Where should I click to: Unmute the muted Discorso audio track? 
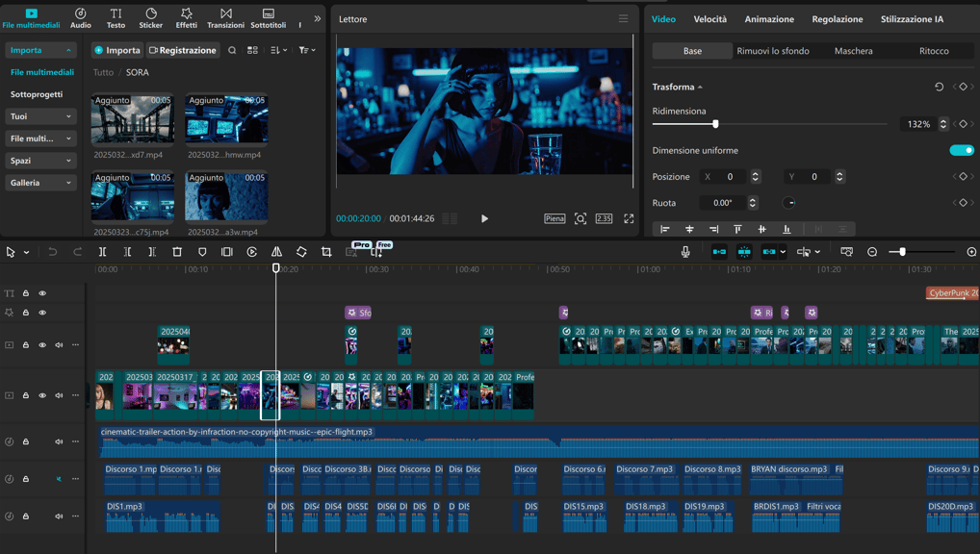pos(59,479)
